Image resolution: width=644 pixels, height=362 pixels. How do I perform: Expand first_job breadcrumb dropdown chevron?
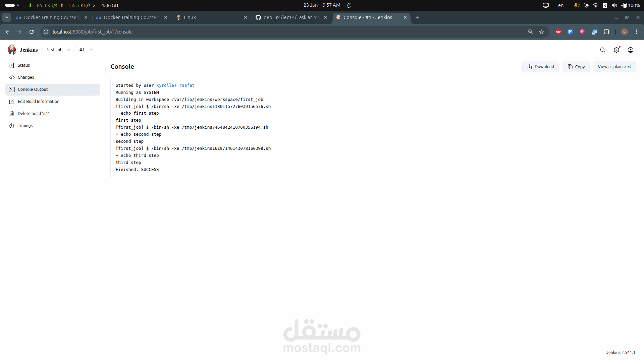tap(69, 50)
